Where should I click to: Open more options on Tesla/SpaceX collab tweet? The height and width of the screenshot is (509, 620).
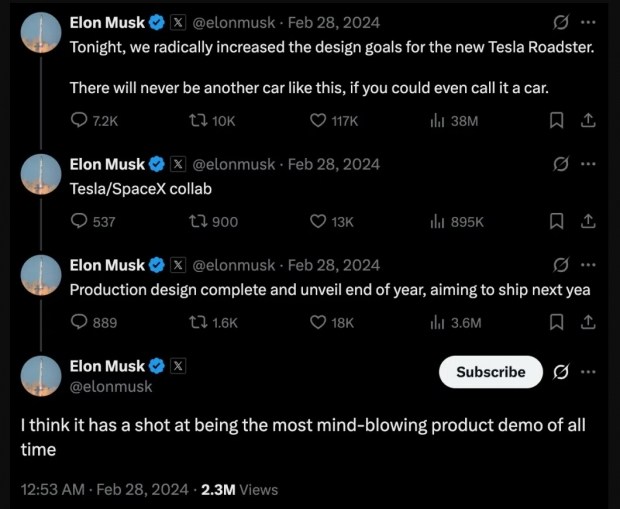[x=589, y=164]
